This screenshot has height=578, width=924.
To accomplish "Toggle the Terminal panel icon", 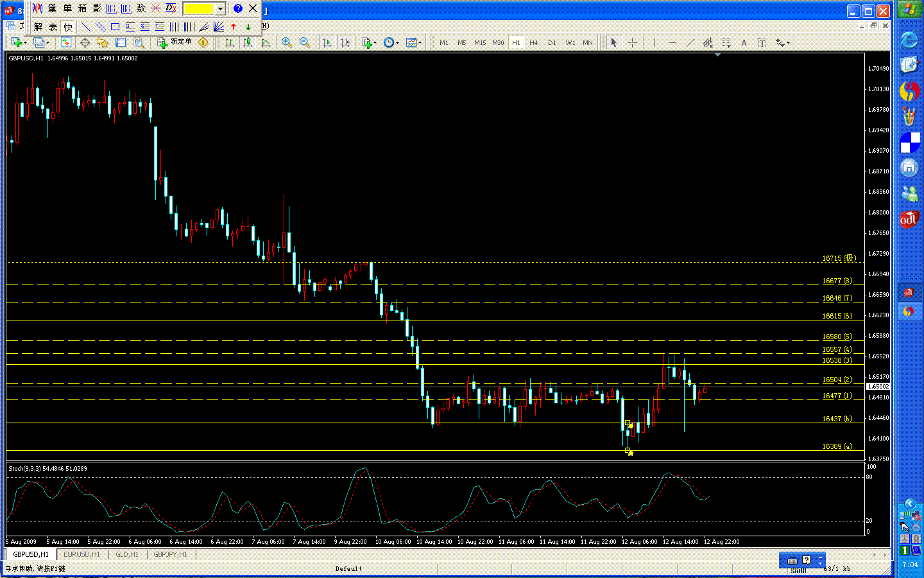I will tap(121, 42).
